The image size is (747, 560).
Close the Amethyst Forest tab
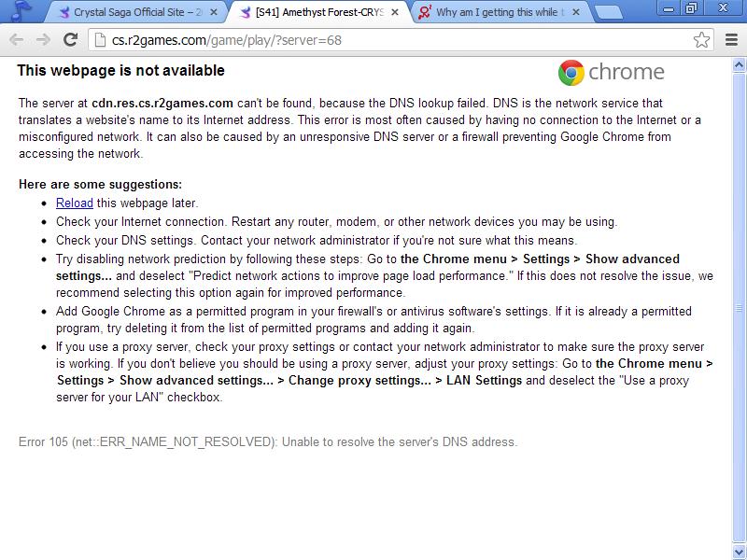coord(395,13)
